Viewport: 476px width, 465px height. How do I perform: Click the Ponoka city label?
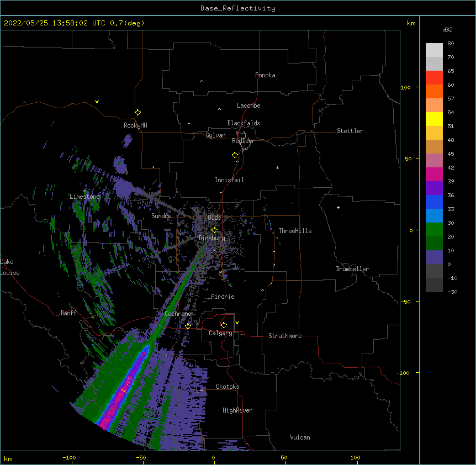265,75
